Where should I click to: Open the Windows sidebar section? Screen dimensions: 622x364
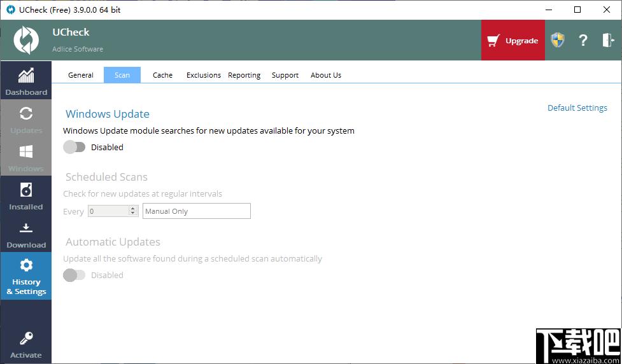pyautogui.click(x=26, y=157)
